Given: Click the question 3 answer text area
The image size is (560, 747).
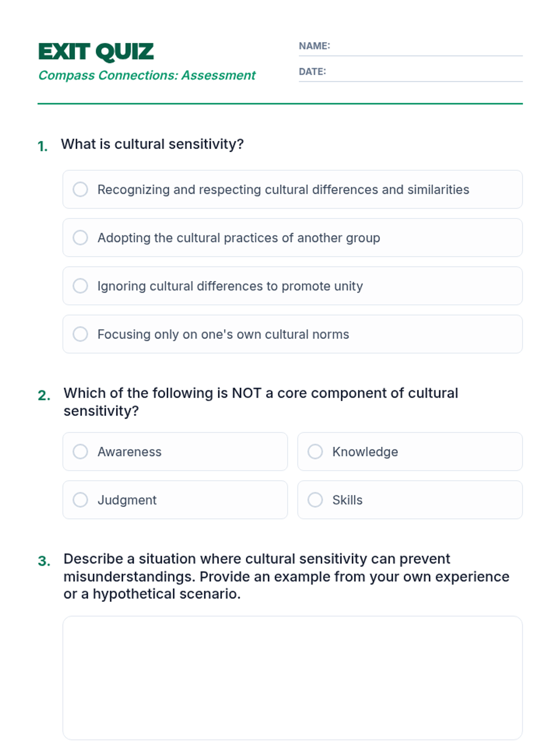Looking at the screenshot, I should (293, 678).
